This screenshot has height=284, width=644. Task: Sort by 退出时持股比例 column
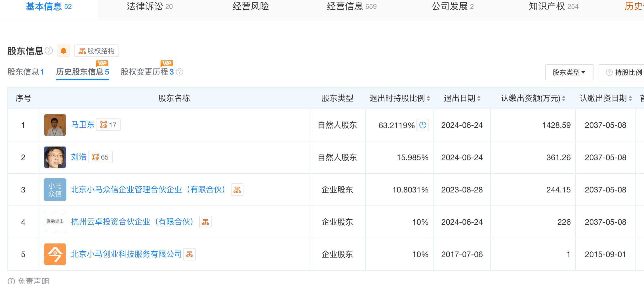pyautogui.click(x=428, y=98)
